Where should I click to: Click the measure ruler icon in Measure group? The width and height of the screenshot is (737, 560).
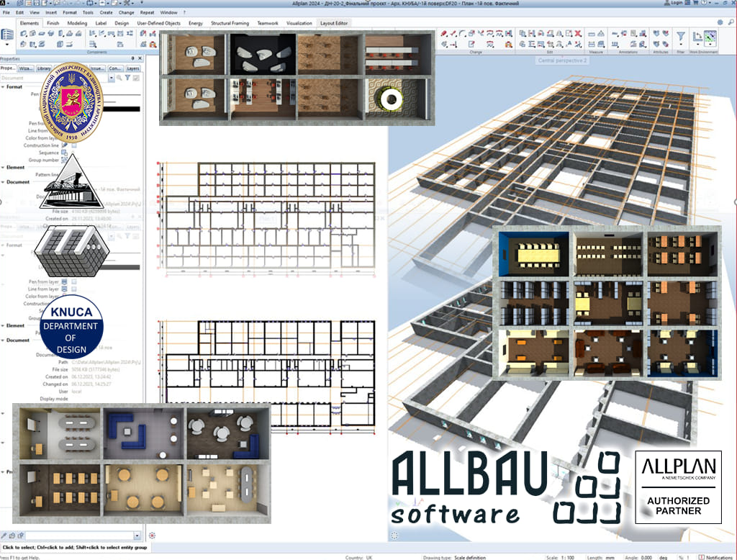pyautogui.click(x=592, y=34)
